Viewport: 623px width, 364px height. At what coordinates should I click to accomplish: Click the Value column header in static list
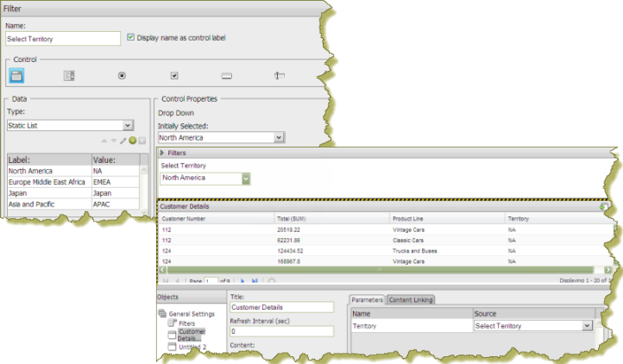point(116,160)
